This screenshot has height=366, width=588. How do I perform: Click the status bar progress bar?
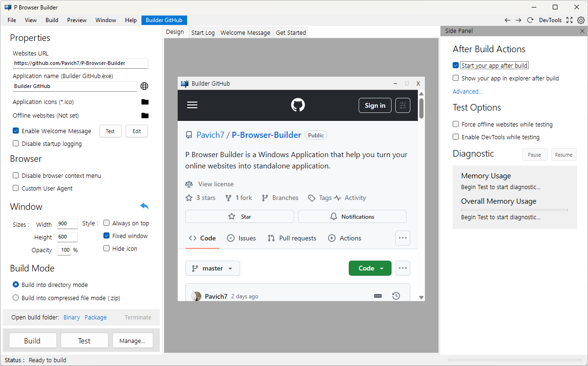click(516, 360)
